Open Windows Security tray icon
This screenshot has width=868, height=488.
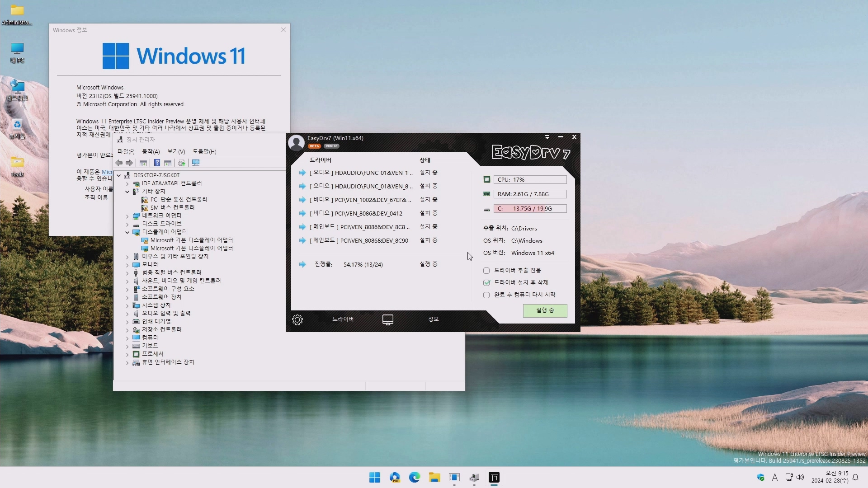[x=760, y=478]
